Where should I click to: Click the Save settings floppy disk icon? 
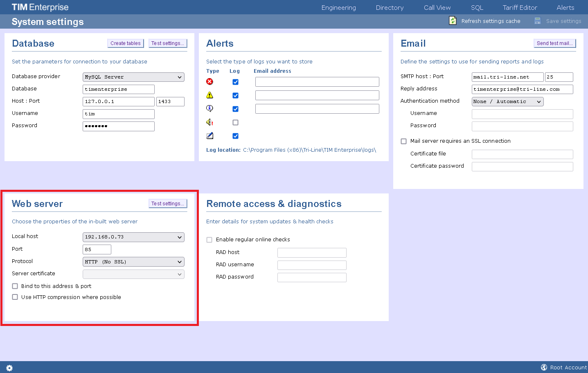click(x=537, y=20)
